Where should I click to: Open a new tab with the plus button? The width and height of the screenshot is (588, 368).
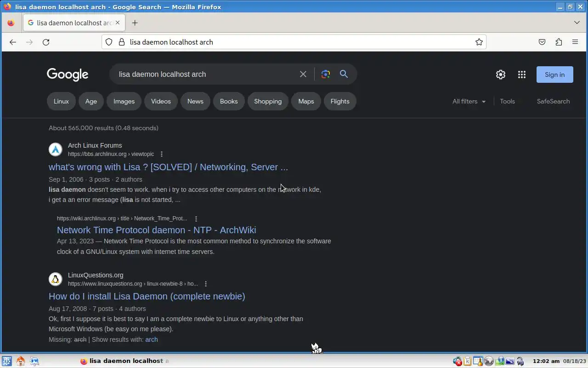[135, 23]
